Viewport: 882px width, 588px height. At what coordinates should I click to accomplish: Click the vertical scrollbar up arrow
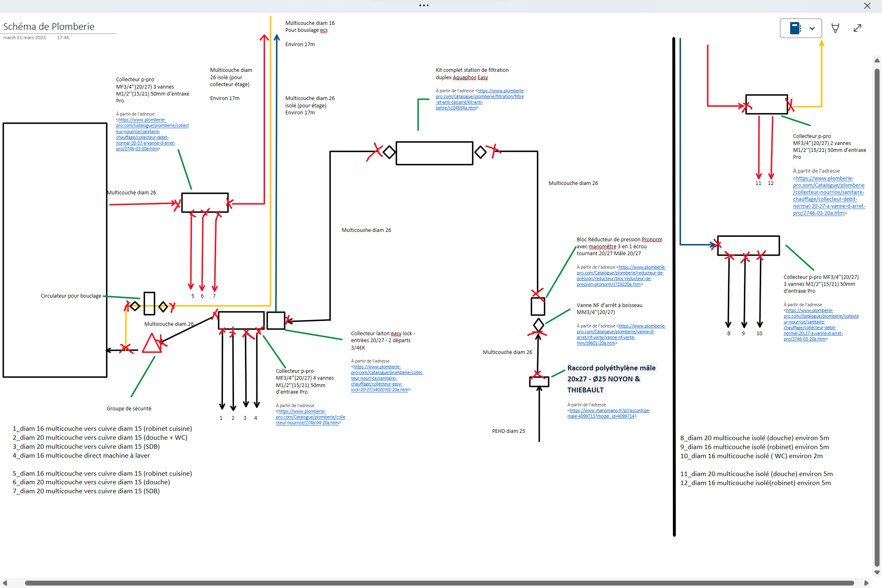point(877,60)
